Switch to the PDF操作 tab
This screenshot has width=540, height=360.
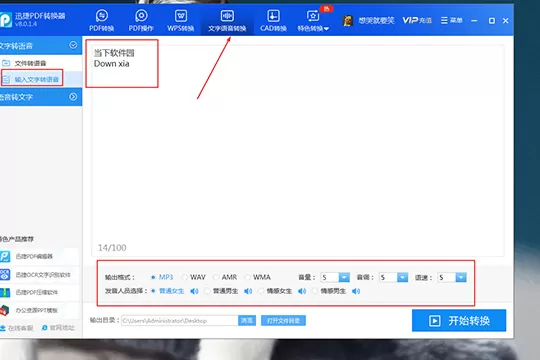pyautogui.click(x=141, y=21)
